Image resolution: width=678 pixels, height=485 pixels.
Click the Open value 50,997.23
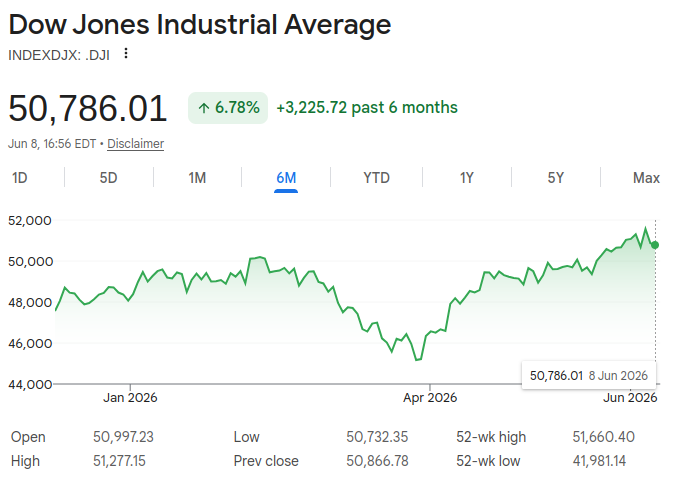click(123, 437)
